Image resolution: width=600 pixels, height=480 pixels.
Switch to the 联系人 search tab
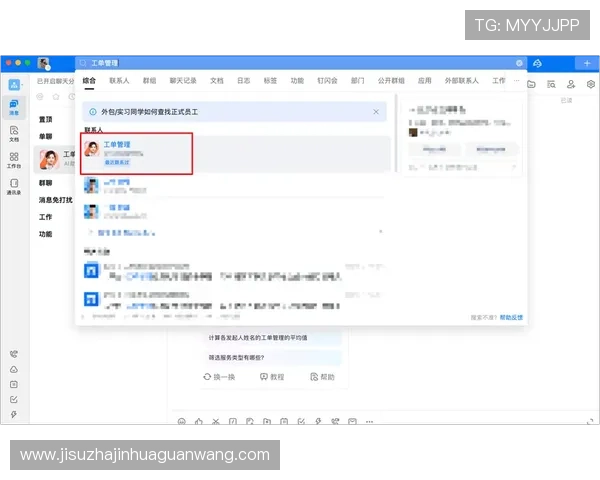point(119,80)
